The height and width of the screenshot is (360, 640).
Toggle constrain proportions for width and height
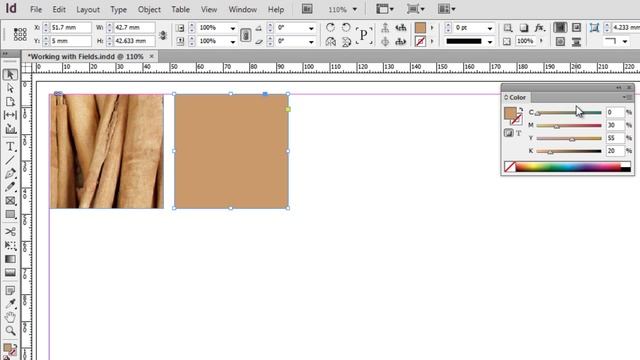(x=163, y=35)
